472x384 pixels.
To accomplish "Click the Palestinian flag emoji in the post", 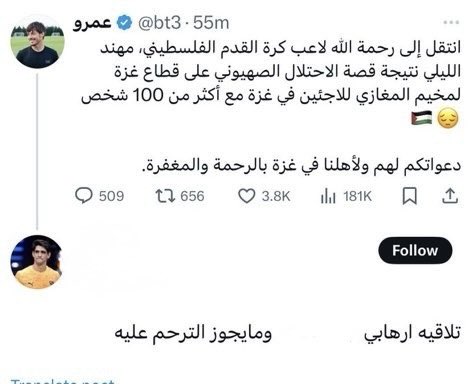I will pos(421,118).
